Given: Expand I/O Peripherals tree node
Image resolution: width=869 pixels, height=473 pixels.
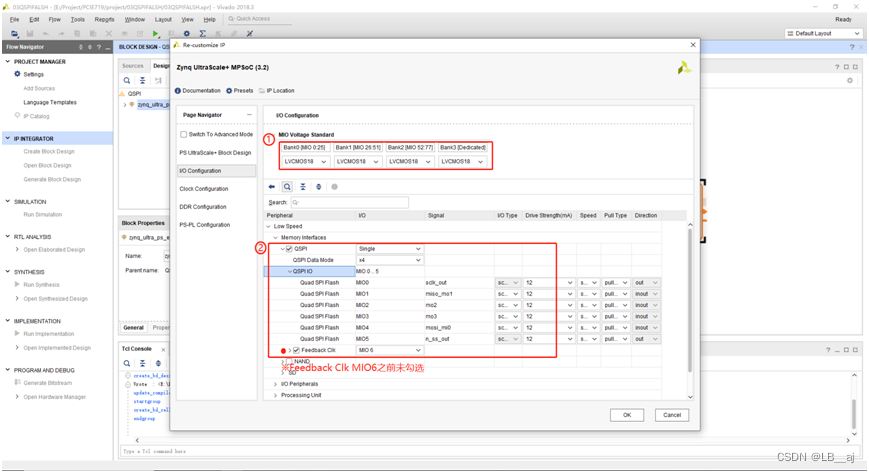Looking at the screenshot, I should click(x=275, y=384).
